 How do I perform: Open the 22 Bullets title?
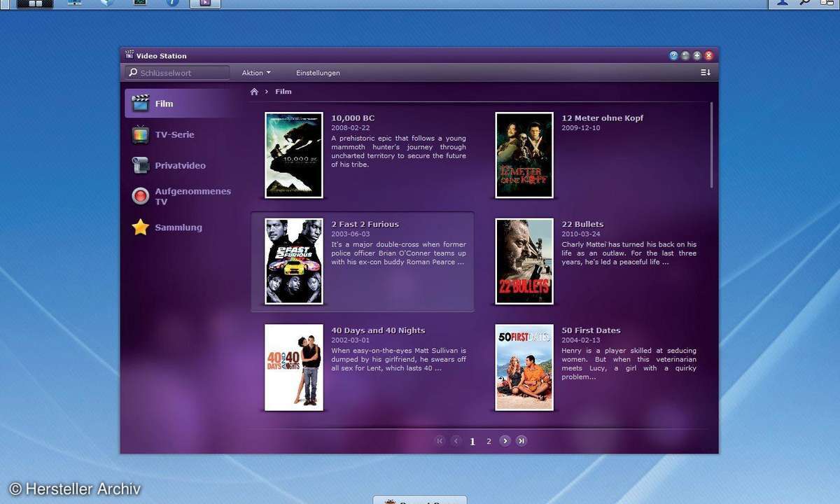coord(582,225)
